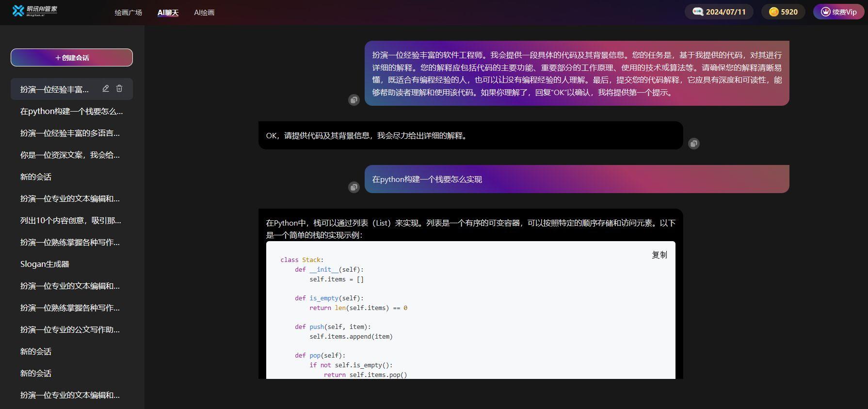The width and height of the screenshot is (868, 409).
Task: Click the chat icon beside 2024/07/11
Action: tap(698, 12)
